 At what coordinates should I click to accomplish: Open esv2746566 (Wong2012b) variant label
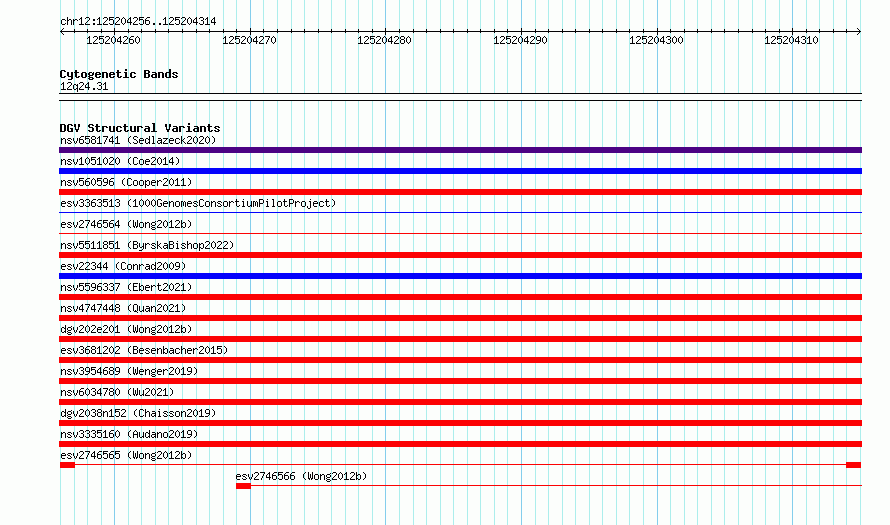click(x=301, y=476)
